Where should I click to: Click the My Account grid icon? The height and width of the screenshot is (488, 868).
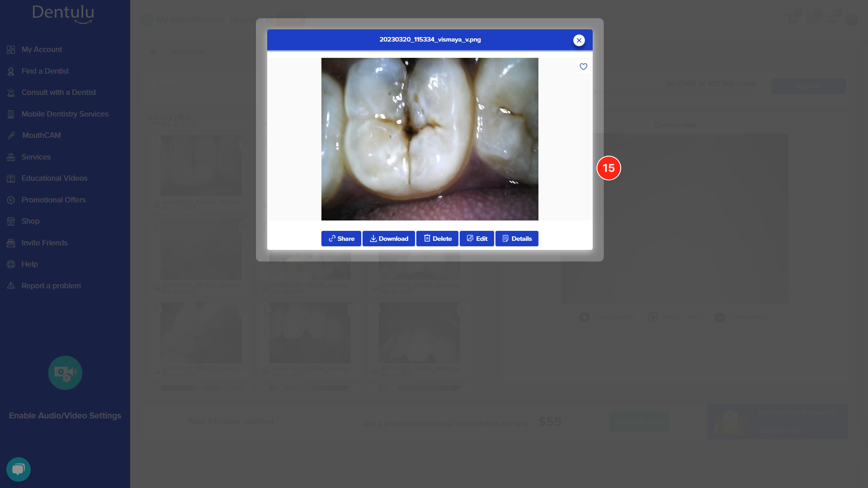click(x=11, y=50)
